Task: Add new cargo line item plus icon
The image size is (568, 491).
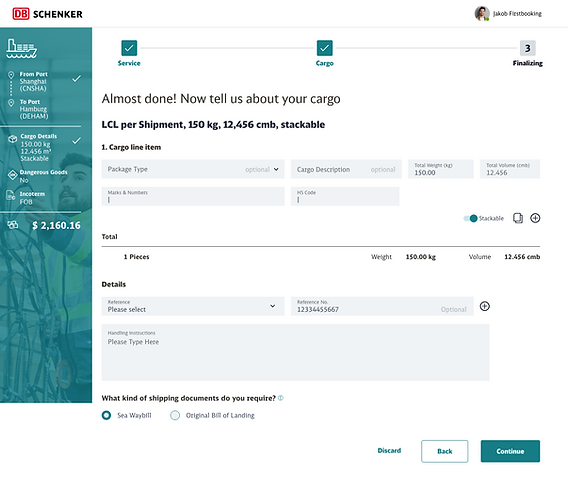Action: tap(535, 218)
